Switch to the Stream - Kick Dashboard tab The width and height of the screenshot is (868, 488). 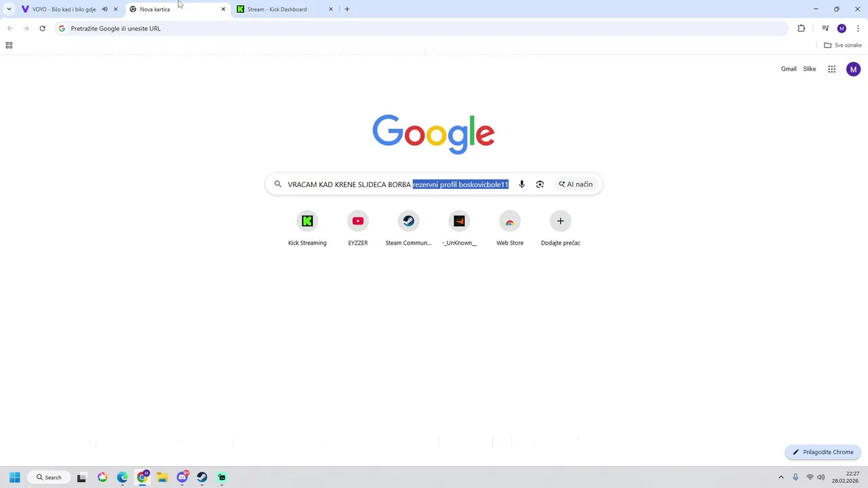tap(283, 9)
